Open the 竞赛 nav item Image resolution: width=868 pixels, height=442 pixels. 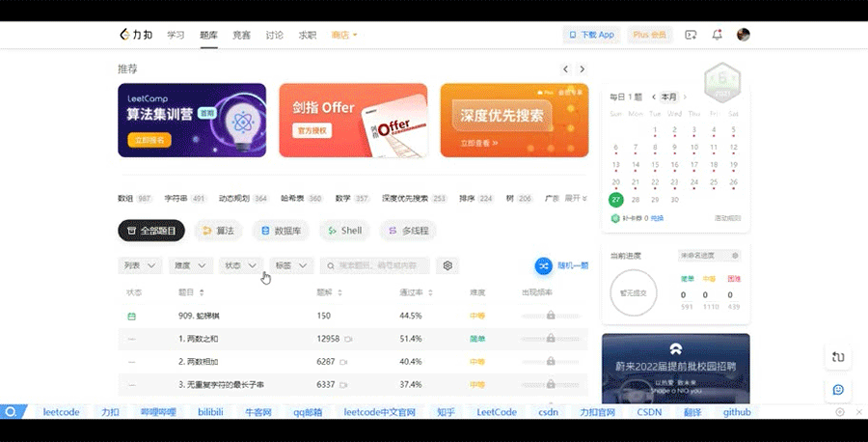click(x=241, y=35)
